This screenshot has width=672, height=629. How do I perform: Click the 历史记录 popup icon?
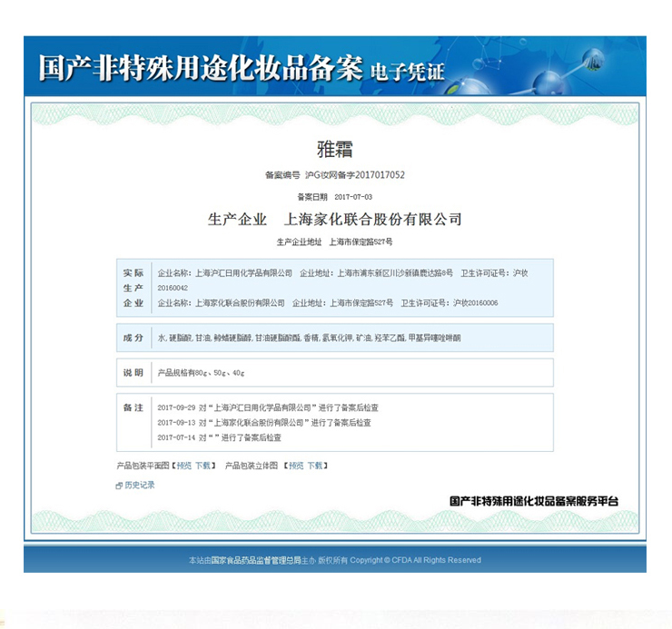[x=119, y=486]
